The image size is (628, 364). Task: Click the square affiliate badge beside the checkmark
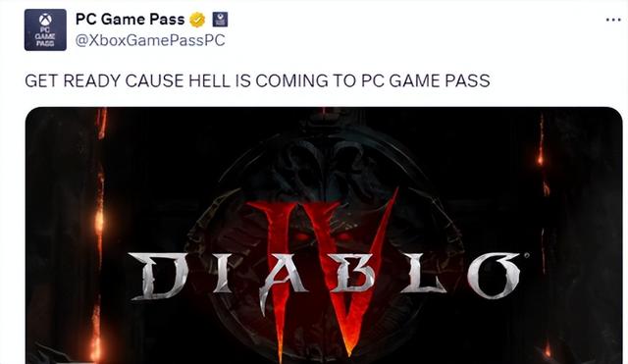click(x=220, y=20)
